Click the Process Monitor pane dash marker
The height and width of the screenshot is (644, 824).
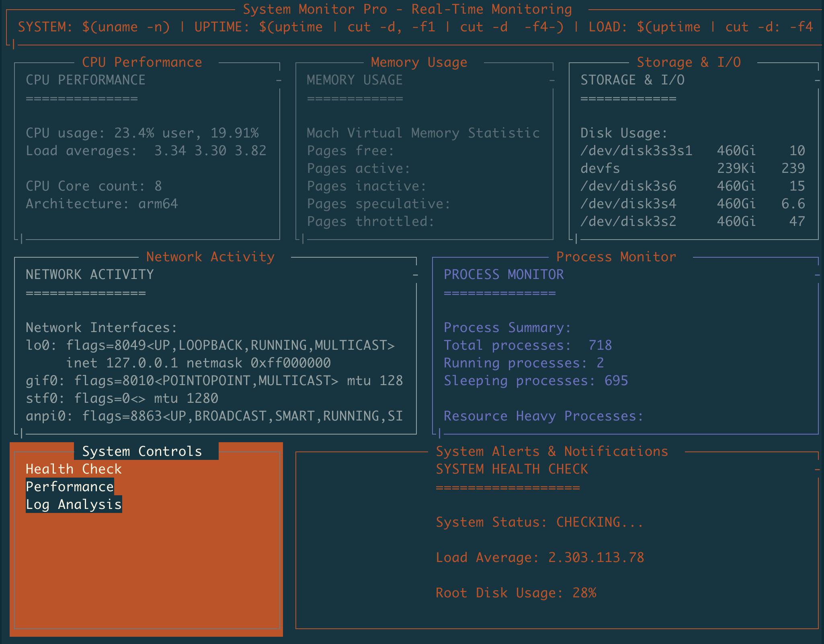[817, 275]
